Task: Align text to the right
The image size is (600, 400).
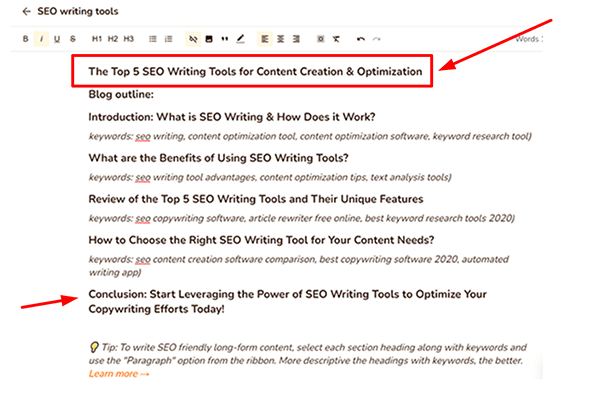Action: click(x=296, y=39)
